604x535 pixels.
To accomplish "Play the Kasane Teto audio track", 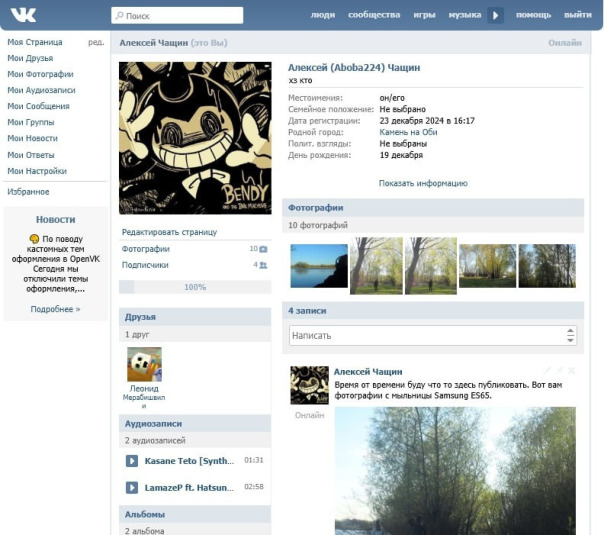I will click(x=132, y=461).
